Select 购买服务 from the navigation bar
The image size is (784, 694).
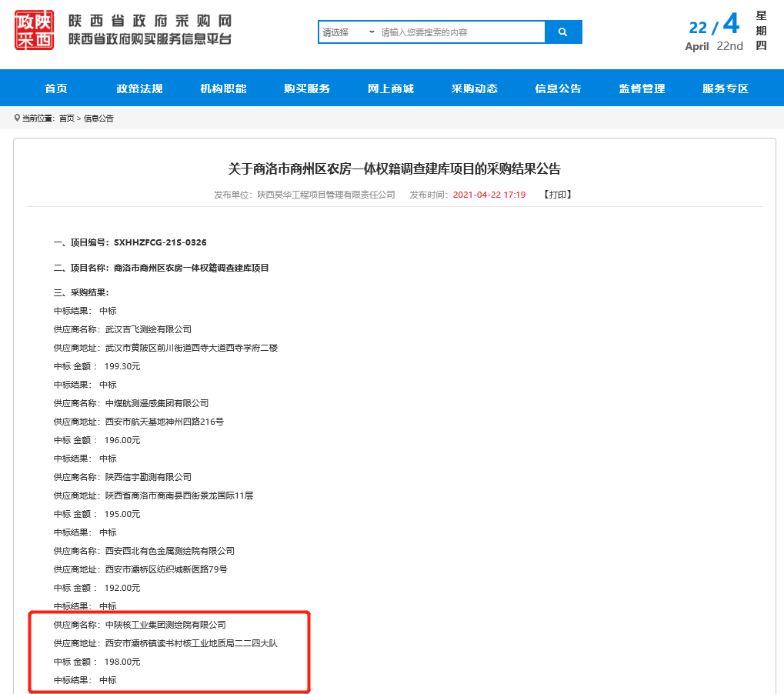point(307,88)
